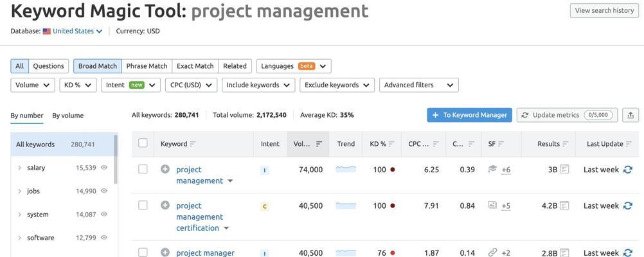The height and width of the screenshot is (257, 644).
Task: Refresh metrics for project manager row
Action: [627, 253]
